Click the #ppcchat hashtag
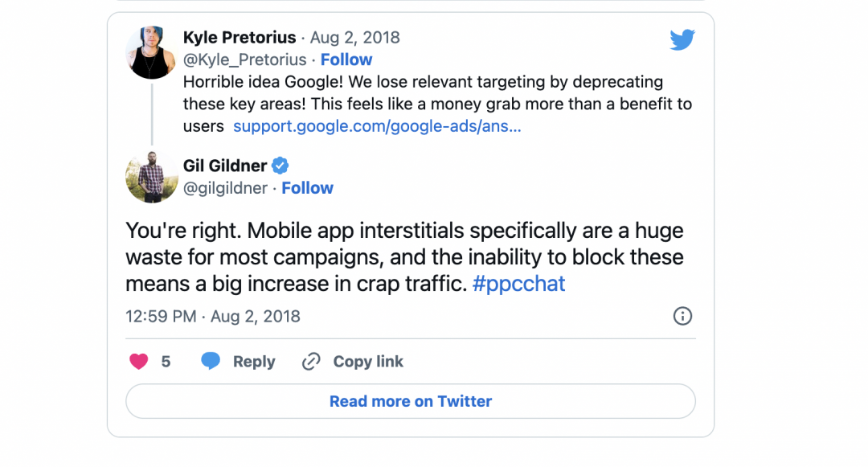 tap(519, 284)
